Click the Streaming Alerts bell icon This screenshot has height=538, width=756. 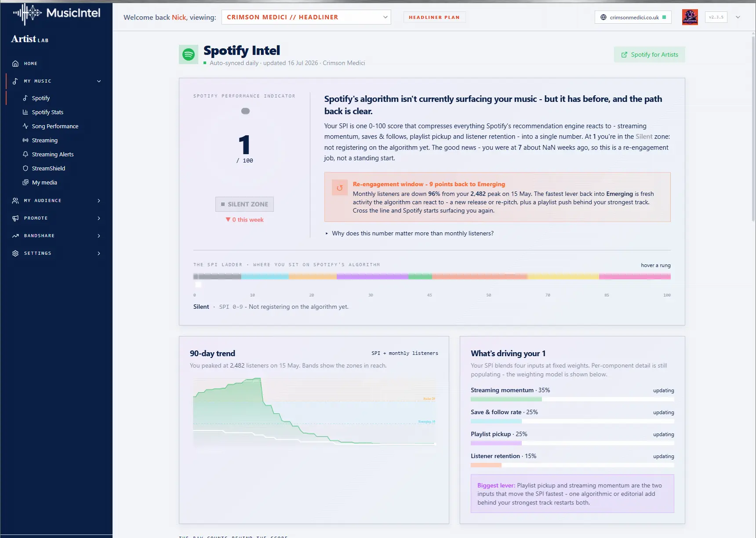(25, 154)
